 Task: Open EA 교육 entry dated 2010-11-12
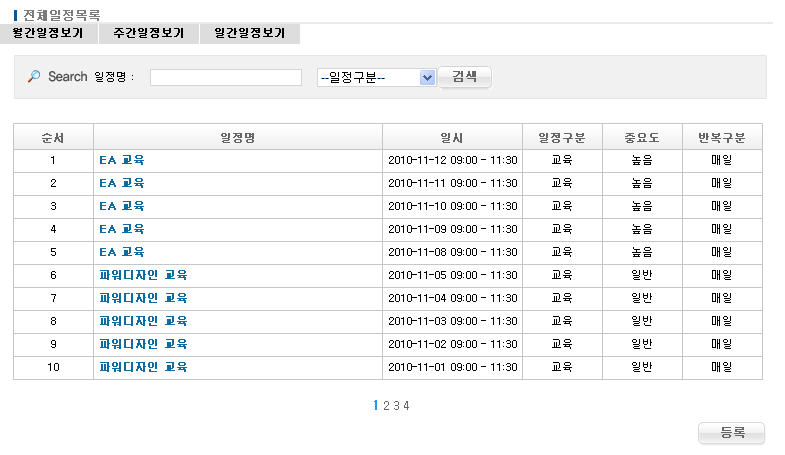[122, 160]
